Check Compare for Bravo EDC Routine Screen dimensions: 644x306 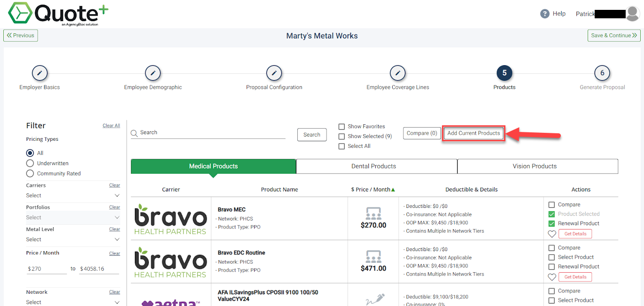point(551,248)
